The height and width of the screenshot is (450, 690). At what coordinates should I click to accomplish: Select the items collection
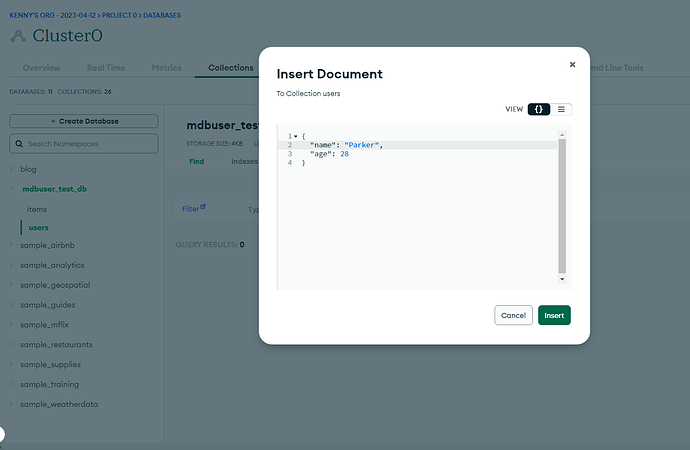(x=37, y=209)
